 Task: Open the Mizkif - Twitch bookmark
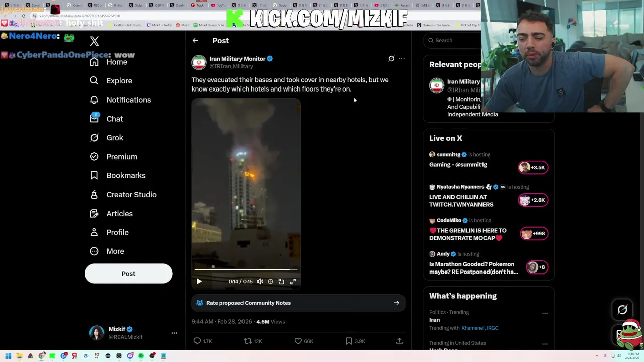pos(159,25)
